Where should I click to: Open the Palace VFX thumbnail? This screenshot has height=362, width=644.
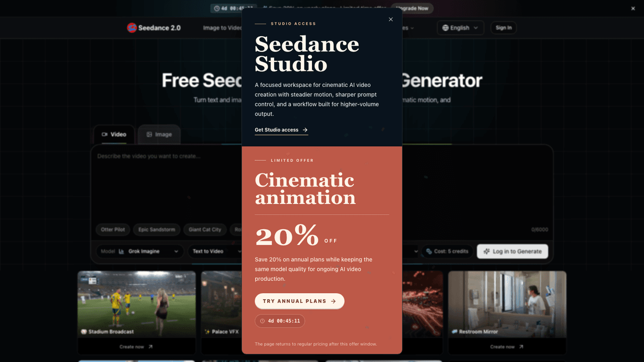click(221, 304)
